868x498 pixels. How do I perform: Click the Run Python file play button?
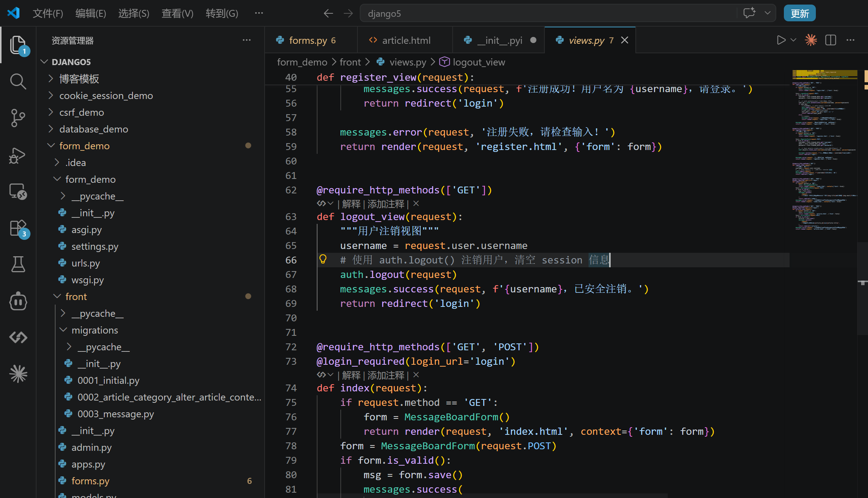[x=781, y=40]
